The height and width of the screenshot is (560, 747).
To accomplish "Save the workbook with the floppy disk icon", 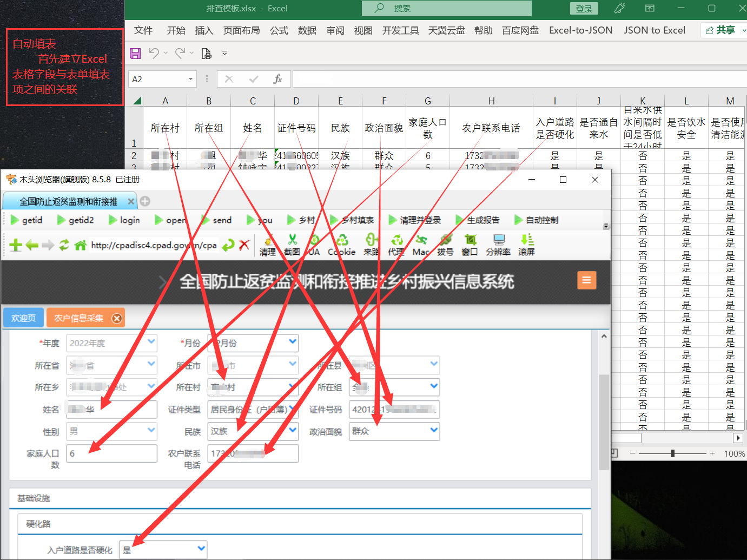I will (x=135, y=53).
